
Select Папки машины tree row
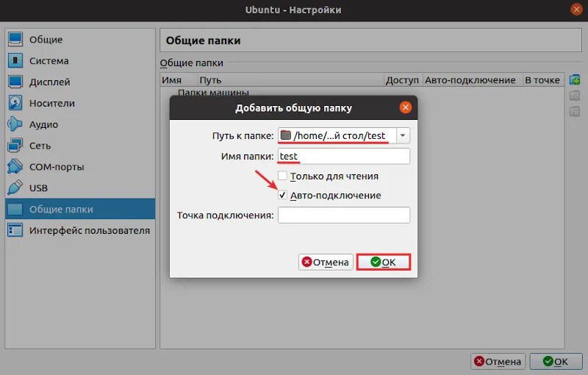coord(213,91)
